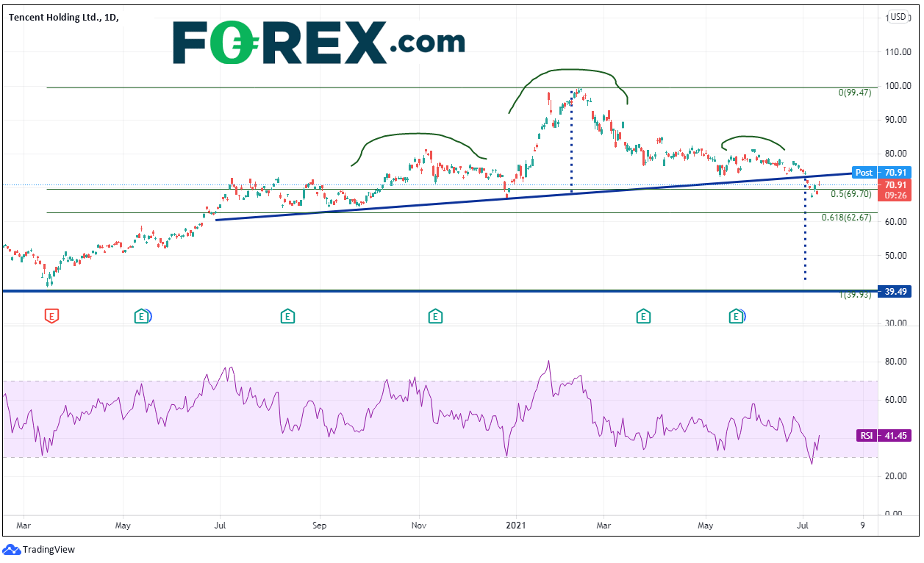
Task: Open the August 2020 green earnings marker
Action: [287, 316]
